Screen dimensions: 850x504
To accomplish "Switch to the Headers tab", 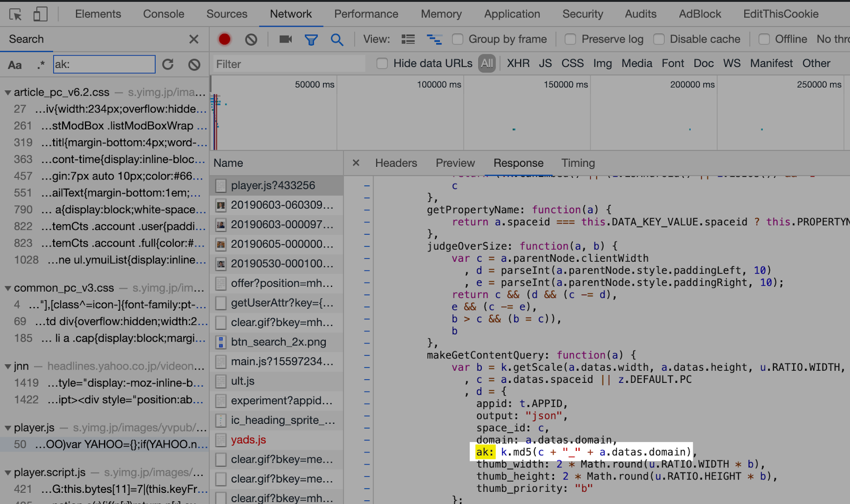I will pos(396,163).
